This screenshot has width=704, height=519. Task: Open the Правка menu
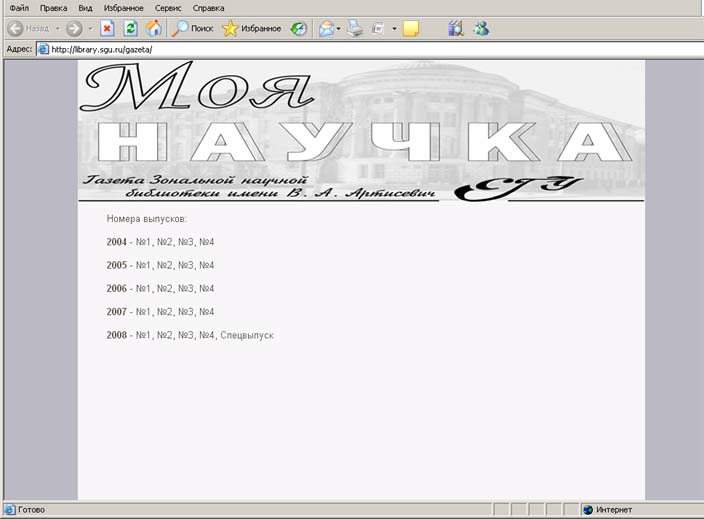[x=53, y=8]
